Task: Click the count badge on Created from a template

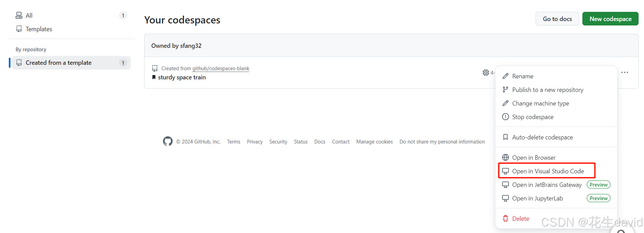Action: point(123,63)
